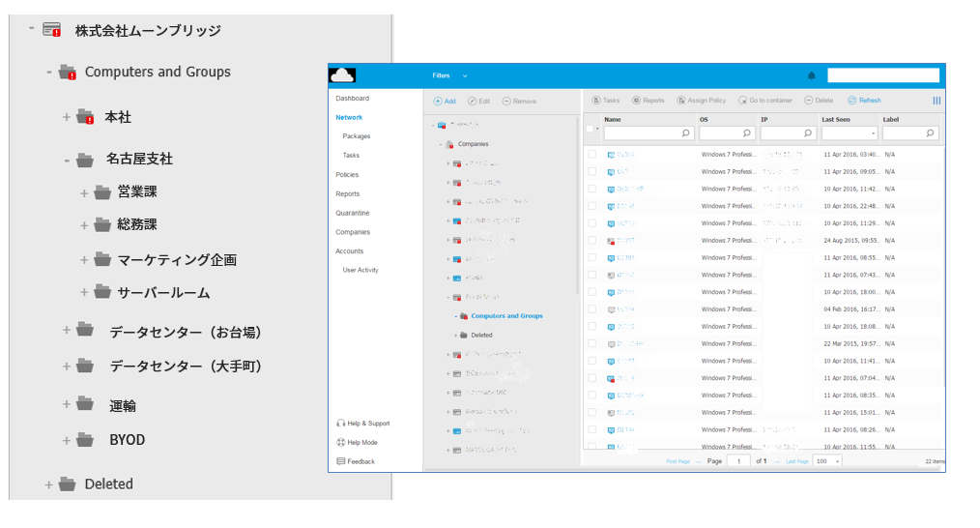The width and height of the screenshot is (980, 528).
Task: Select Network in the sidebar
Action: tap(349, 118)
